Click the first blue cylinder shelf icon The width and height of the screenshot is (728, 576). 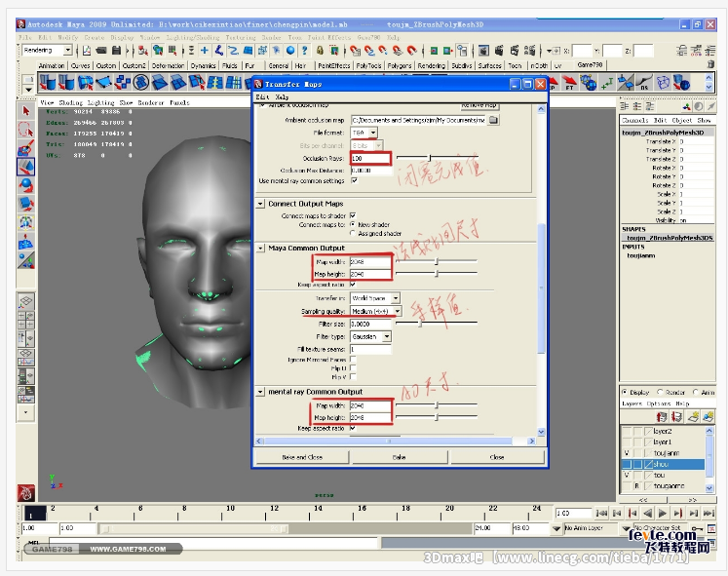pos(48,83)
